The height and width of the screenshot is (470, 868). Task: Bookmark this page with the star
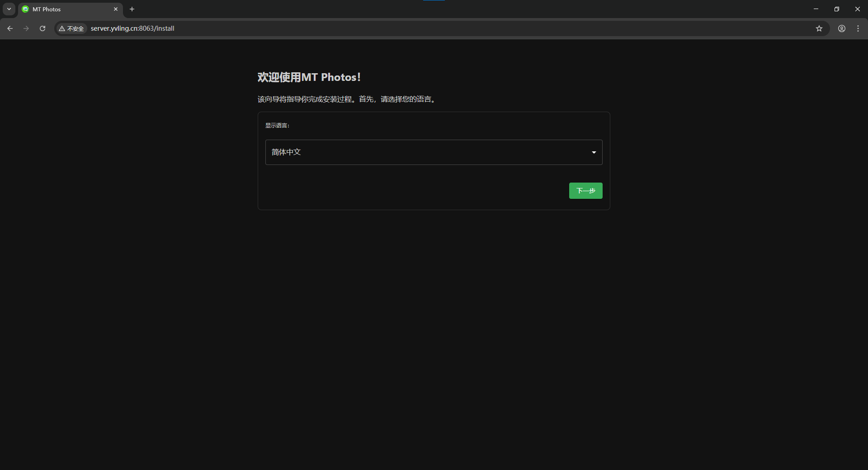tap(819, 28)
